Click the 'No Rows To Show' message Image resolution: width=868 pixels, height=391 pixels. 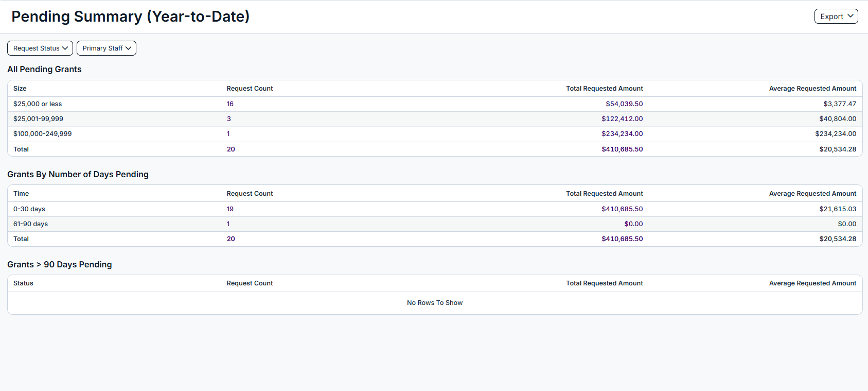tap(435, 303)
